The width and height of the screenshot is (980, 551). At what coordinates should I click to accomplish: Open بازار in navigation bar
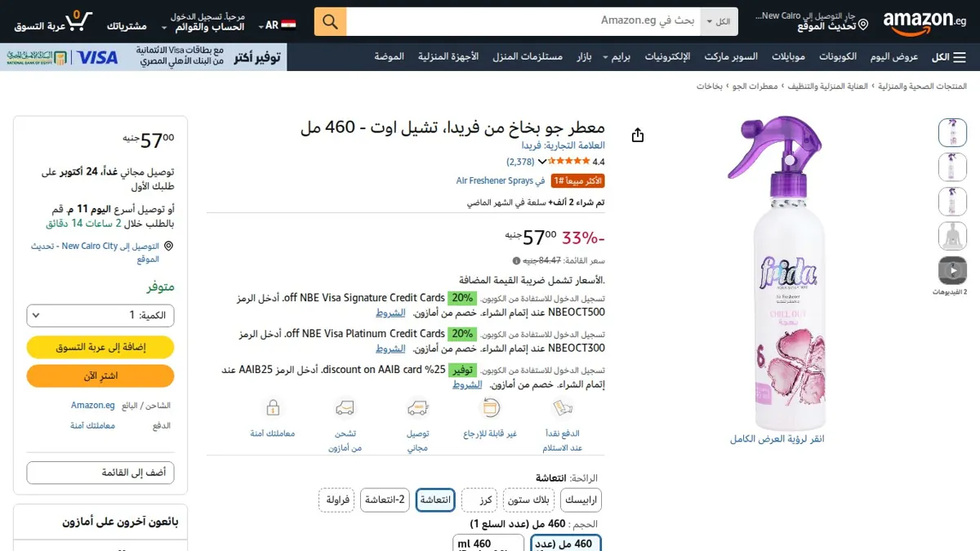click(x=584, y=57)
